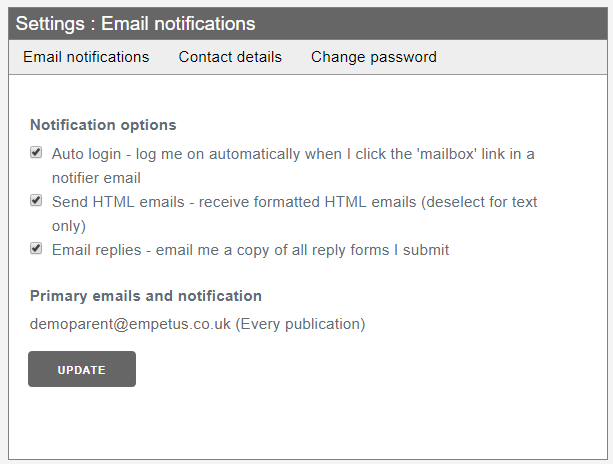This screenshot has height=464, width=613.
Task: Click the Auto login label text
Action: [x=293, y=154]
